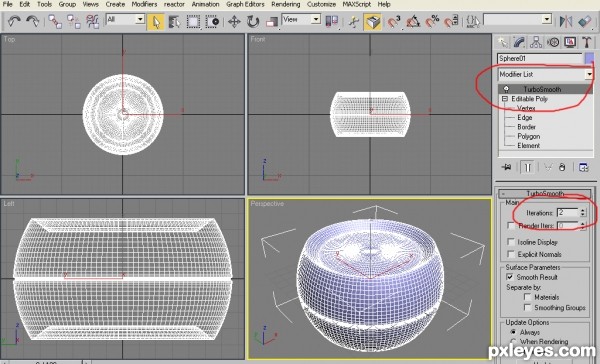Open Edit Named Selection Sets icon

tap(473, 21)
